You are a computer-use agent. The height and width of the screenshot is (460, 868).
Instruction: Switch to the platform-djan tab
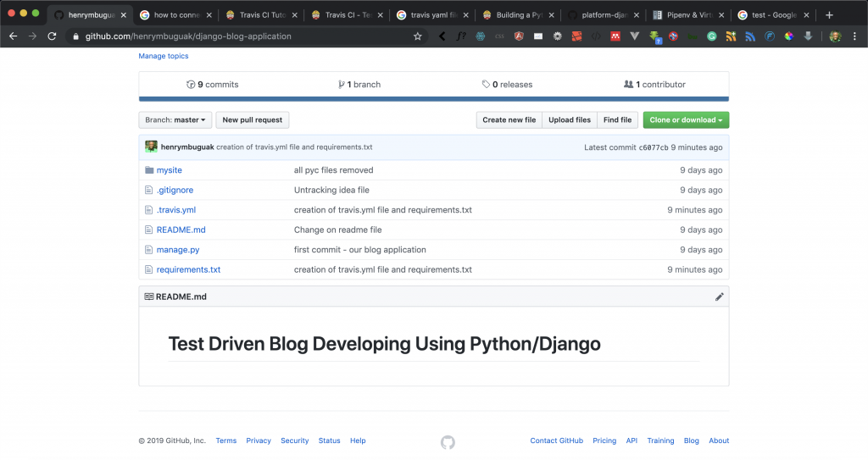tap(604, 15)
